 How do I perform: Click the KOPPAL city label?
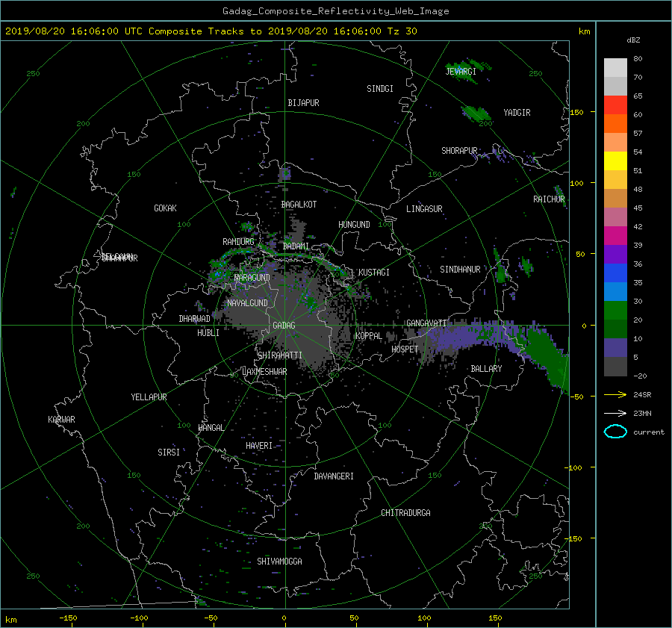pyautogui.click(x=369, y=336)
